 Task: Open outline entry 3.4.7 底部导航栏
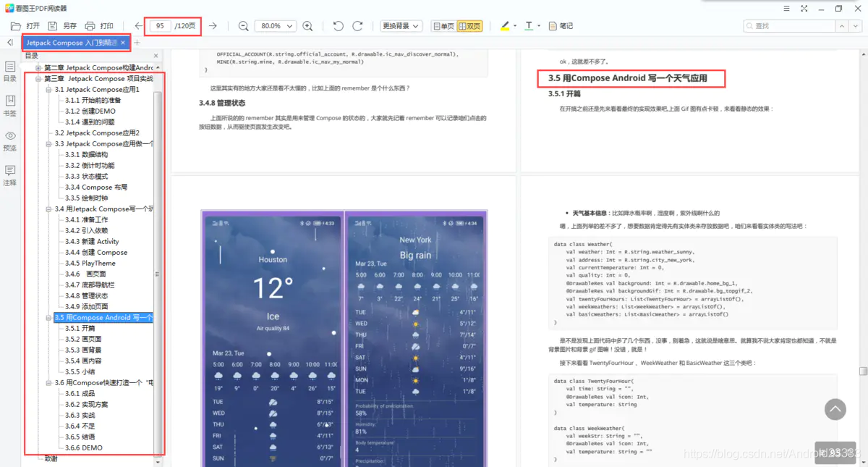point(90,285)
